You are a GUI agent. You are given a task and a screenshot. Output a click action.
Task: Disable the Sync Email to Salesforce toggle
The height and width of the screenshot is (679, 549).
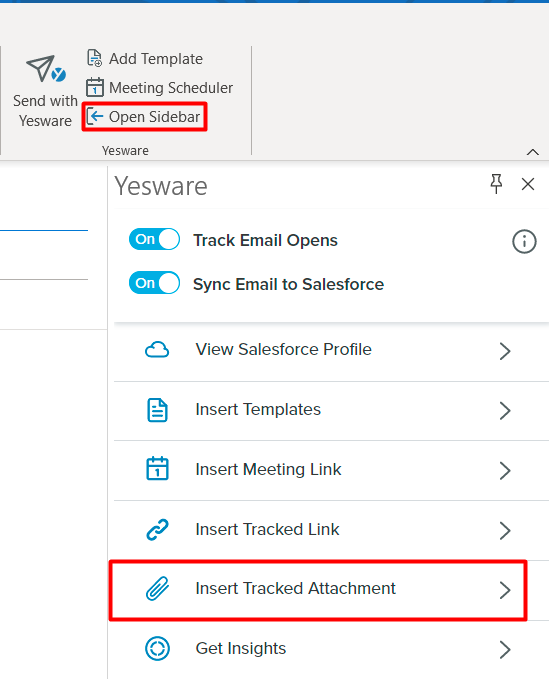(x=154, y=283)
